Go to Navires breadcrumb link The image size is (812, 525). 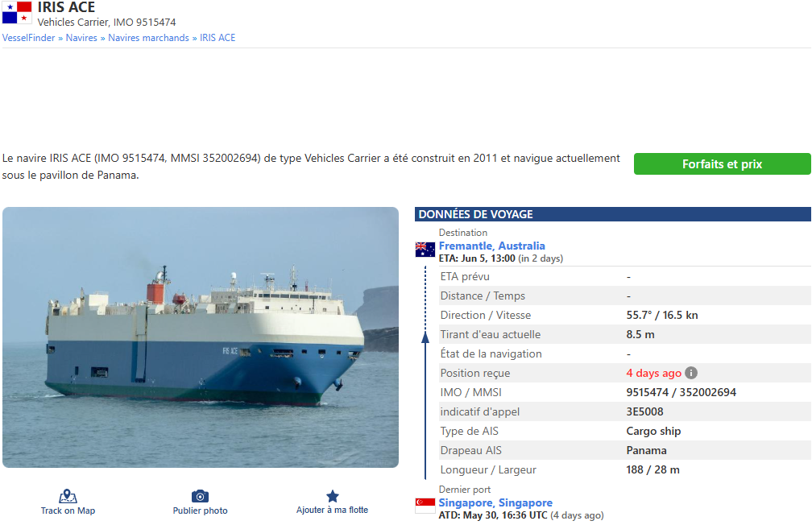pos(81,38)
